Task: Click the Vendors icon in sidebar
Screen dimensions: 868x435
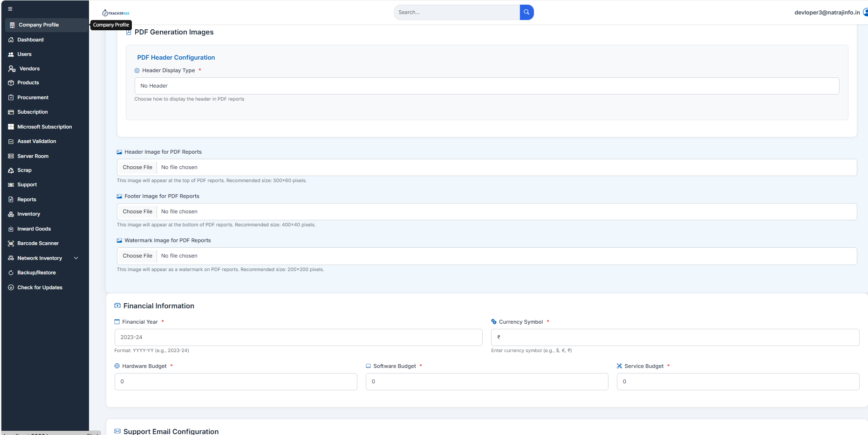Action: tap(12, 68)
